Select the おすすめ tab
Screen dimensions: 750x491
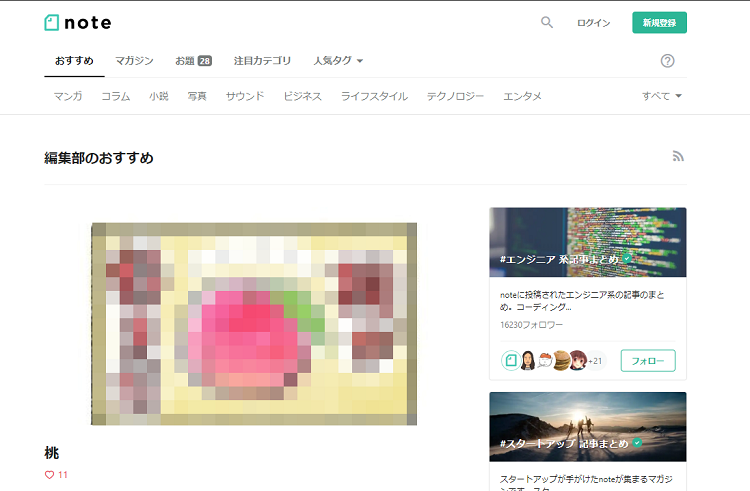(74, 61)
